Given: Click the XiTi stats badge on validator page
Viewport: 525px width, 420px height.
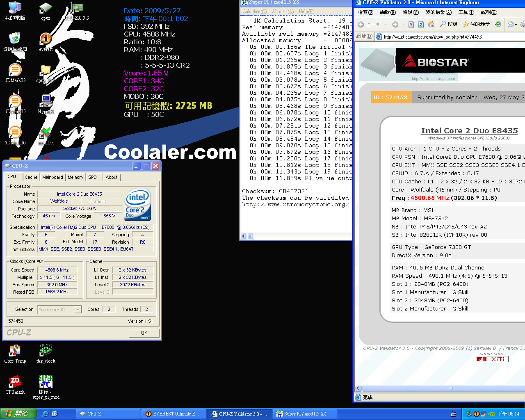Looking at the screenshot, I should pos(492,359).
